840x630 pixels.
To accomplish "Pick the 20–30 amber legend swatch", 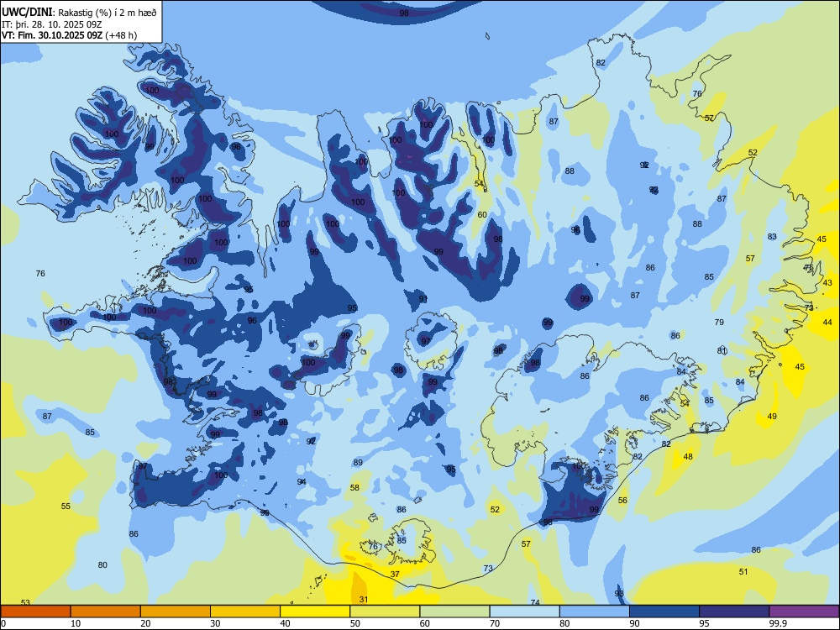I will point(176,612).
